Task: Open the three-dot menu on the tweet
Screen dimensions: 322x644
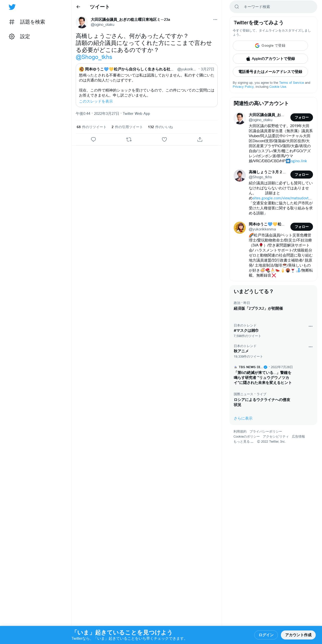Action: (215, 20)
